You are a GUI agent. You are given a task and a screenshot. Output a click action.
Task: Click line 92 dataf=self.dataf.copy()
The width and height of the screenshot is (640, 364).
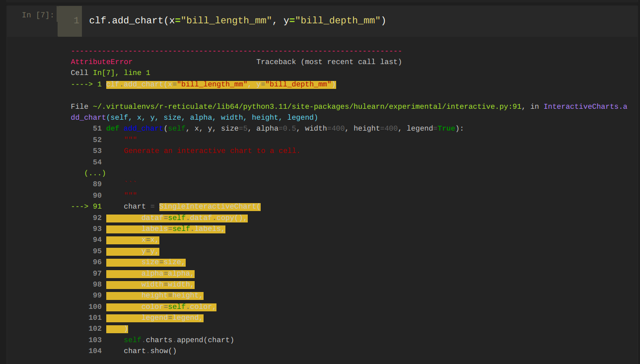(194, 218)
